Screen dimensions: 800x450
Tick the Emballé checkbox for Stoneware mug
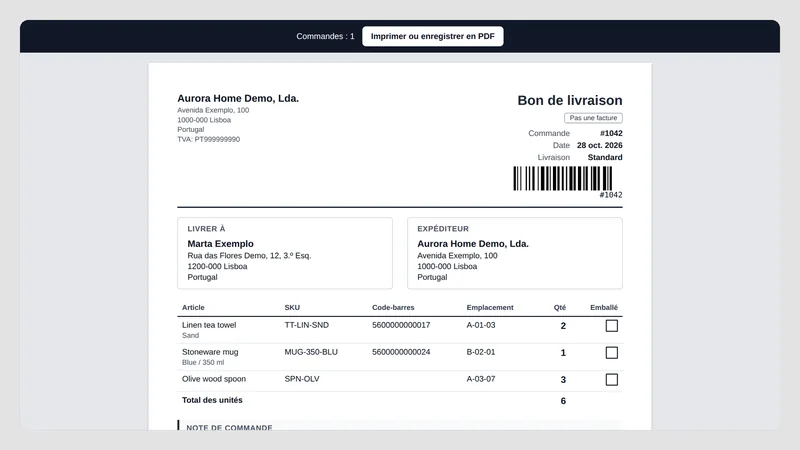tap(611, 353)
